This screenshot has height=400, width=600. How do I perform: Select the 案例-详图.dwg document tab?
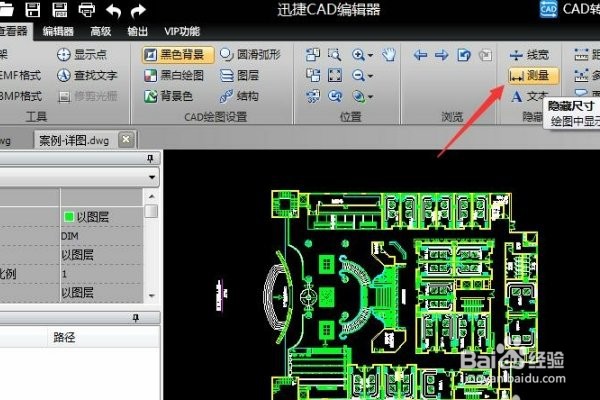click(74, 140)
